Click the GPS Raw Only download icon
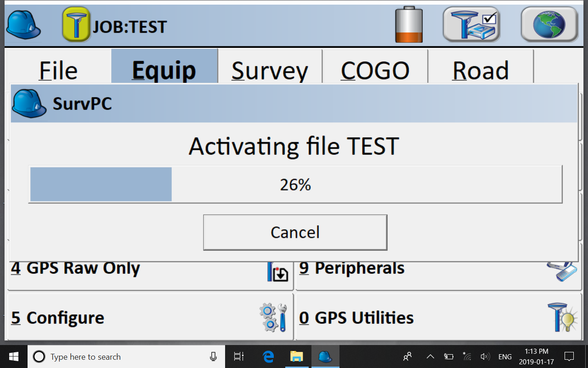 pyautogui.click(x=277, y=271)
